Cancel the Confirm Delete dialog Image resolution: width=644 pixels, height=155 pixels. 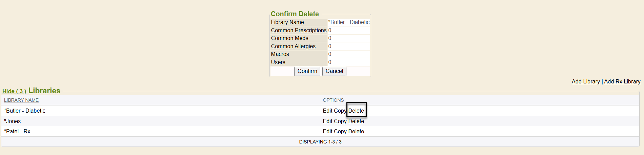tap(334, 71)
